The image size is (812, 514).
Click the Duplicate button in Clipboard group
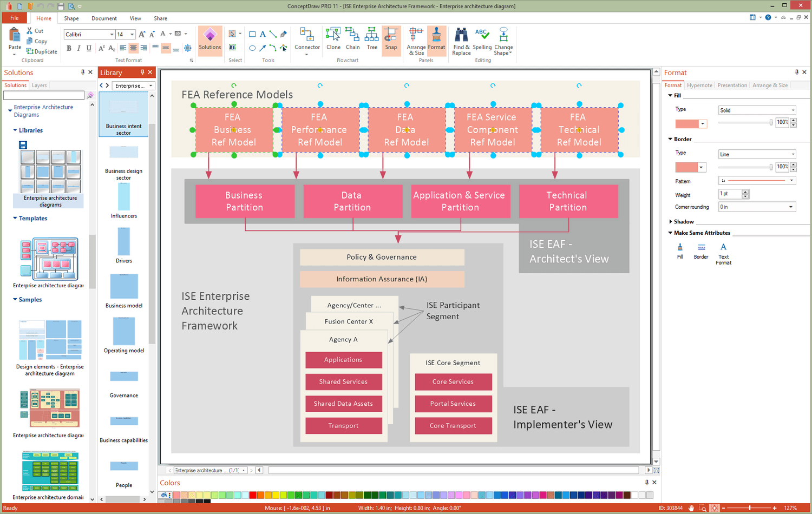pos(42,51)
